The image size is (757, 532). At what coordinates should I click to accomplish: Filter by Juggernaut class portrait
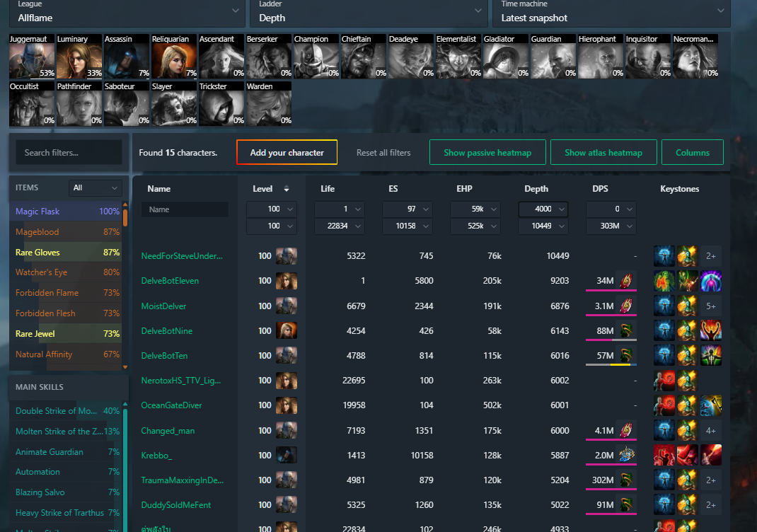pyautogui.click(x=32, y=56)
